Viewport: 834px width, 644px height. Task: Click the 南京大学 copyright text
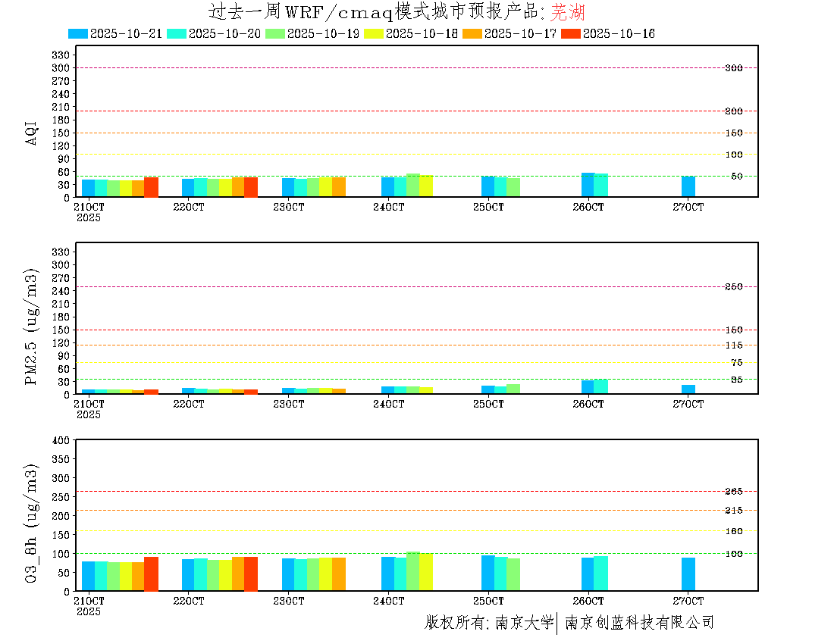click(525, 623)
